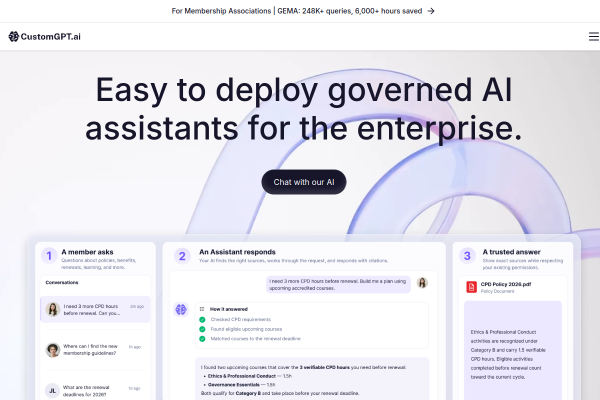Click the 'A trusted answer' heading

click(511, 252)
